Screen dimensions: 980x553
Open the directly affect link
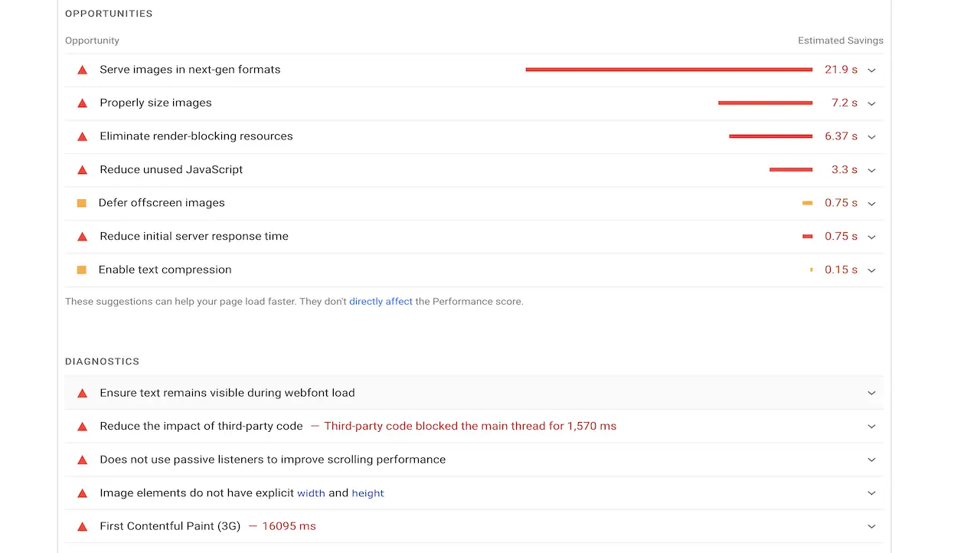coord(381,301)
